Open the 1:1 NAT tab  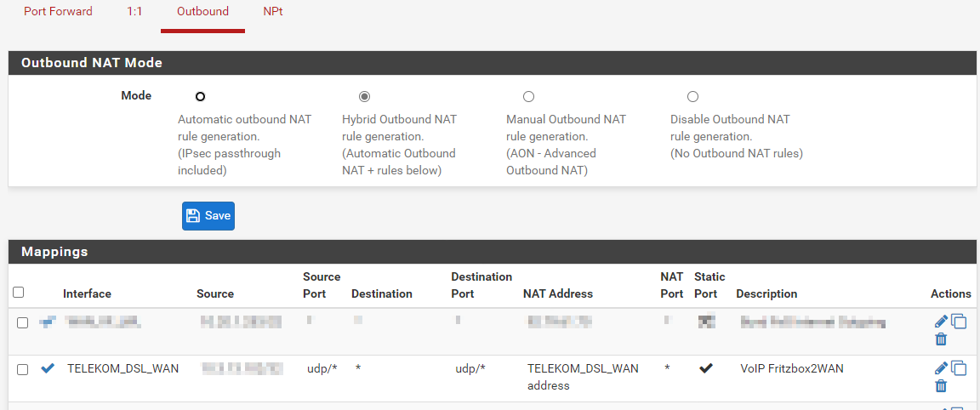[134, 12]
